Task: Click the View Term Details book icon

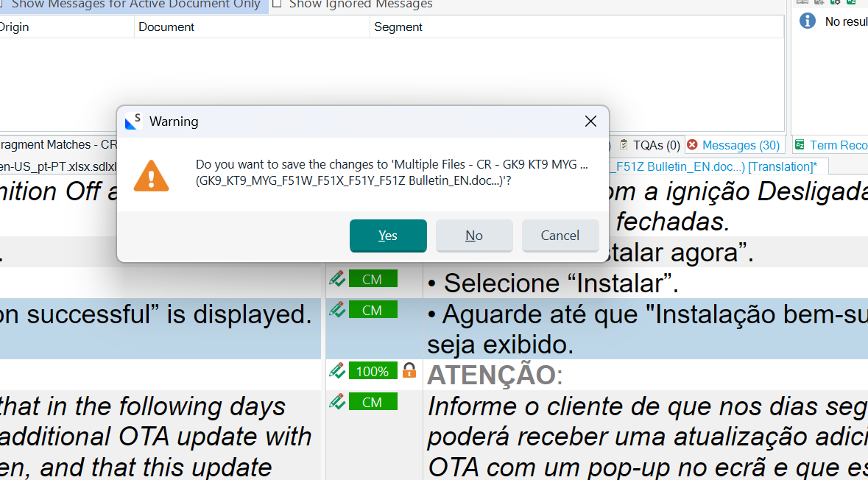Action: coord(802,3)
